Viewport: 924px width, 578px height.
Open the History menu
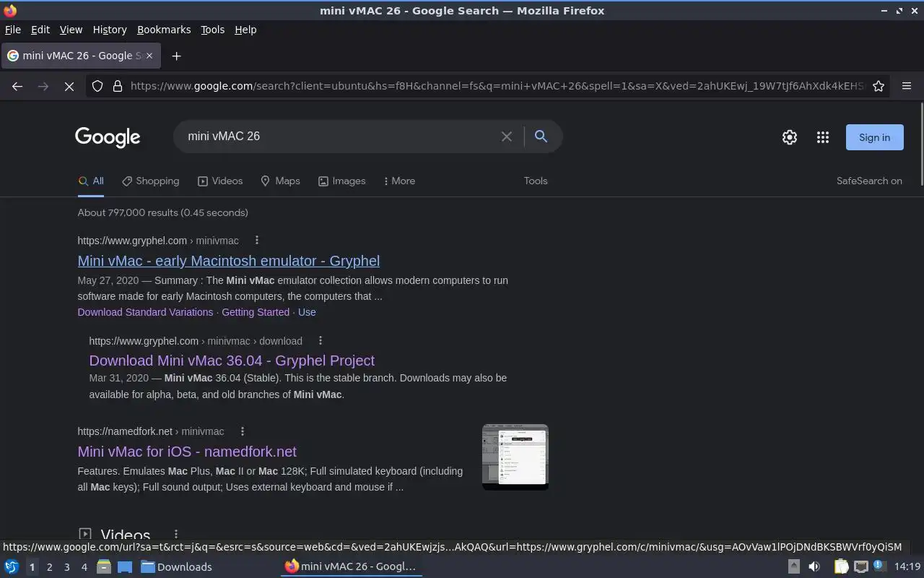tap(110, 30)
